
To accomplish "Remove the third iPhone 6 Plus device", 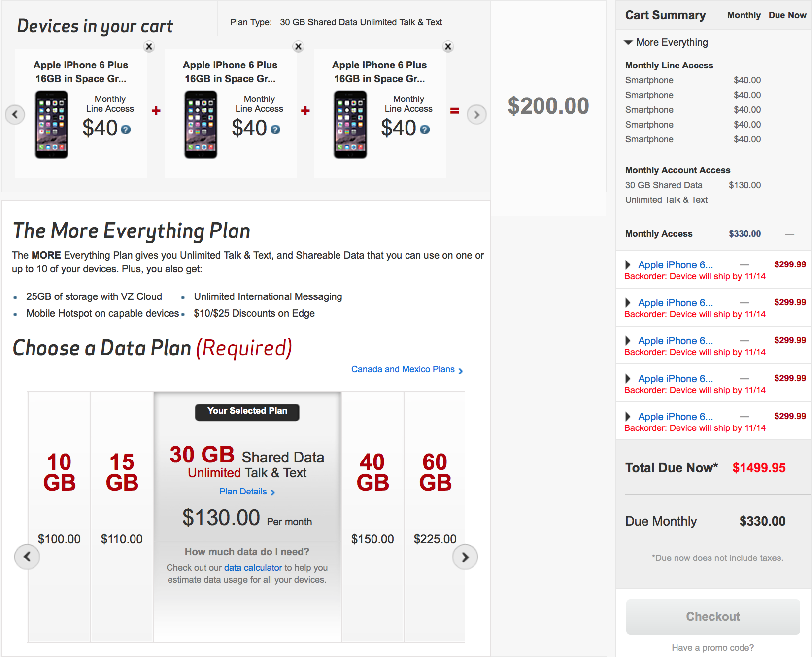I will point(448,47).
